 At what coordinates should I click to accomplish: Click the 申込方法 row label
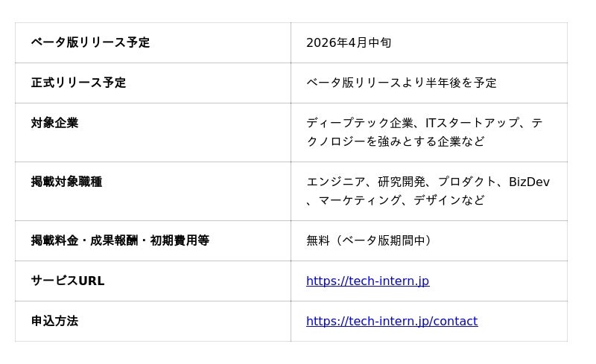pyautogui.click(x=54, y=322)
